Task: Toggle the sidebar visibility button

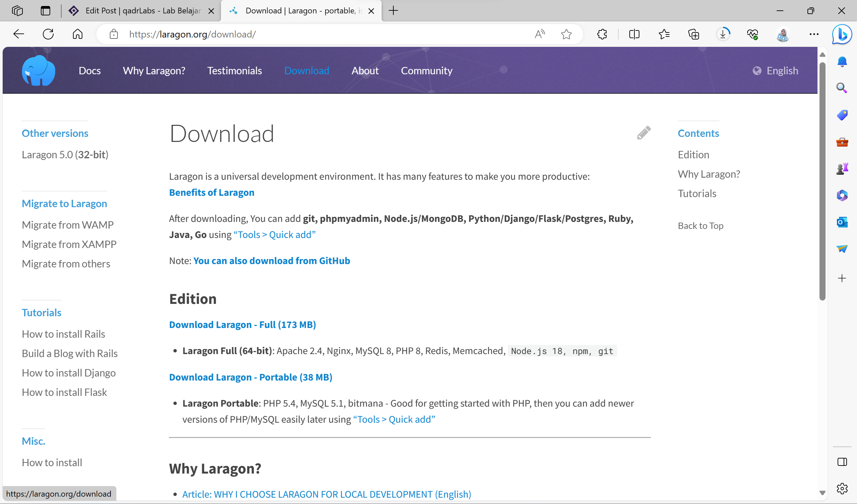Action: pyautogui.click(x=842, y=462)
